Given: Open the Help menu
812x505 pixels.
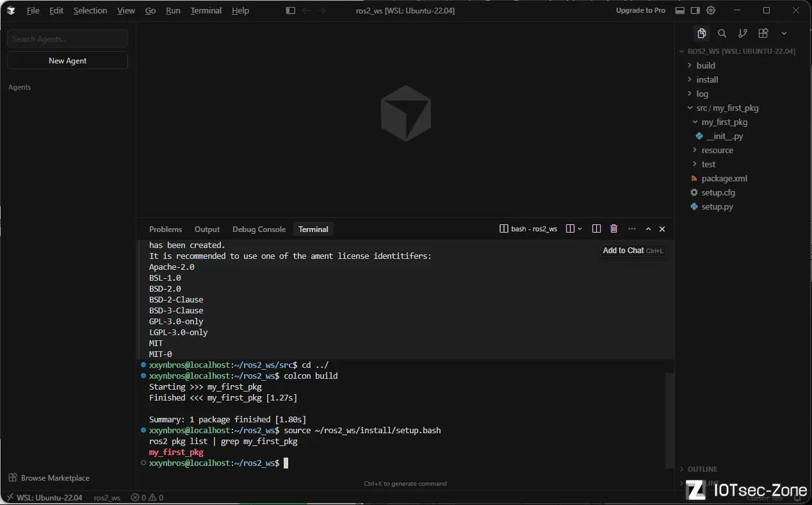Looking at the screenshot, I should [x=241, y=11].
